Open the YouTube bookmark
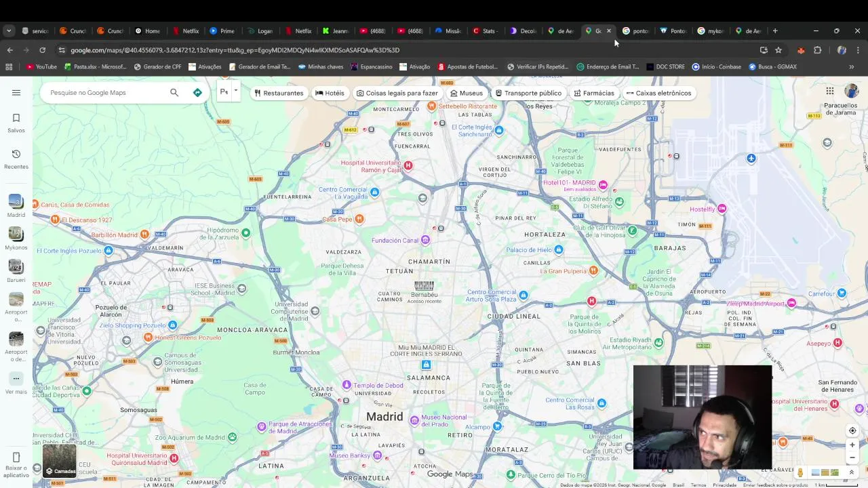 point(41,66)
